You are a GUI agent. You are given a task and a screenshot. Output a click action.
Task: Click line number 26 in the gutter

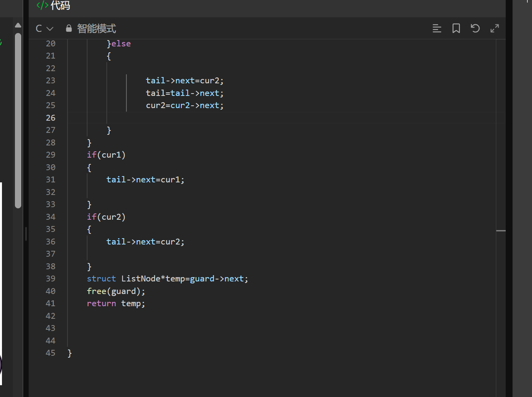51,118
